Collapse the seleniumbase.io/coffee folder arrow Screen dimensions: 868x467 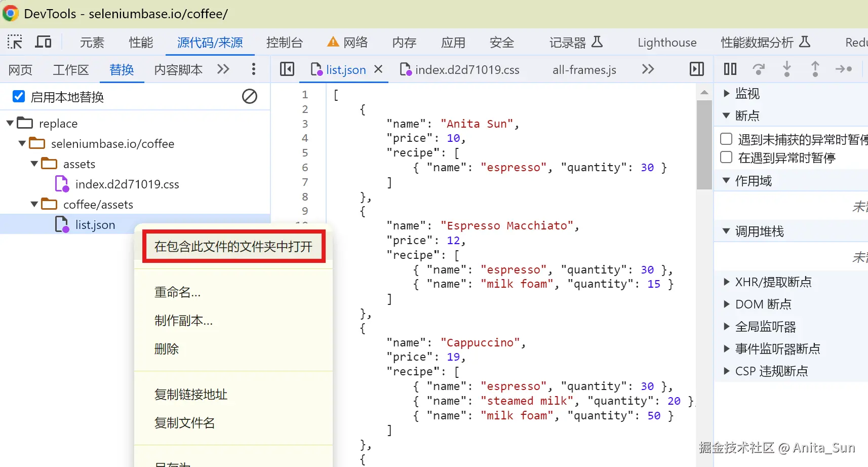point(22,143)
